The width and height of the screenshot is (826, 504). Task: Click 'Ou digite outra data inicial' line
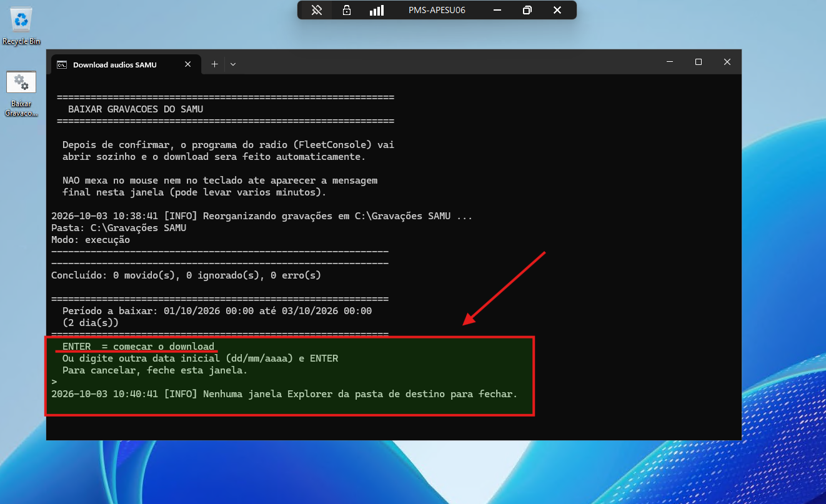(x=201, y=358)
